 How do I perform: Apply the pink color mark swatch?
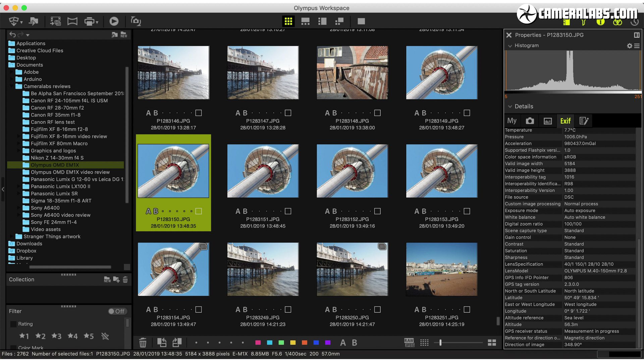click(x=258, y=343)
